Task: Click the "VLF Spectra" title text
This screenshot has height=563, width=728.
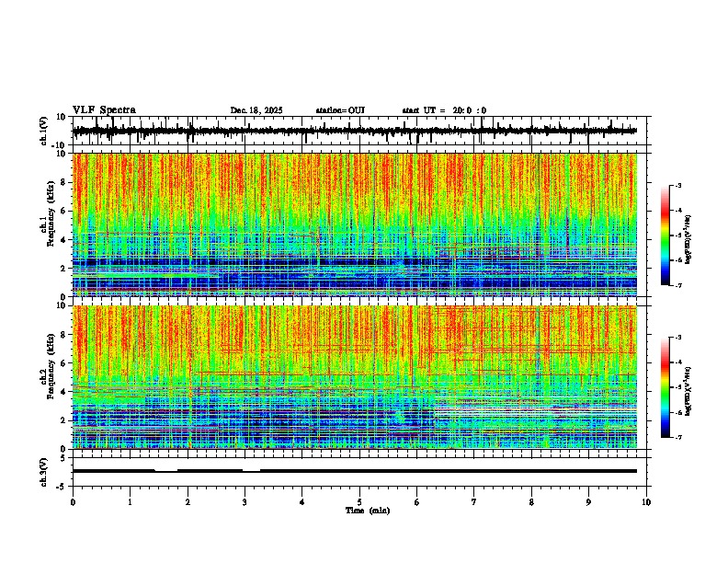Action: (x=104, y=110)
